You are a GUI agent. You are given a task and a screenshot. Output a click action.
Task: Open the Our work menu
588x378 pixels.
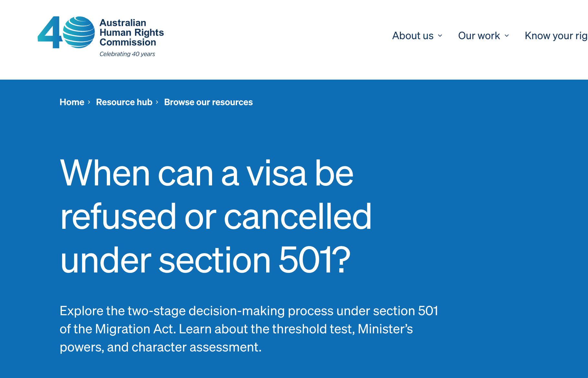point(479,36)
